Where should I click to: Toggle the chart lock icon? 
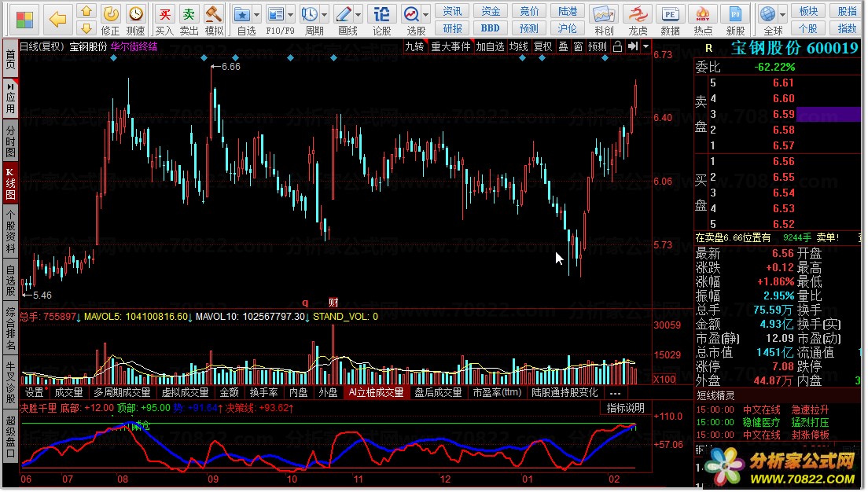(x=617, y=47)
